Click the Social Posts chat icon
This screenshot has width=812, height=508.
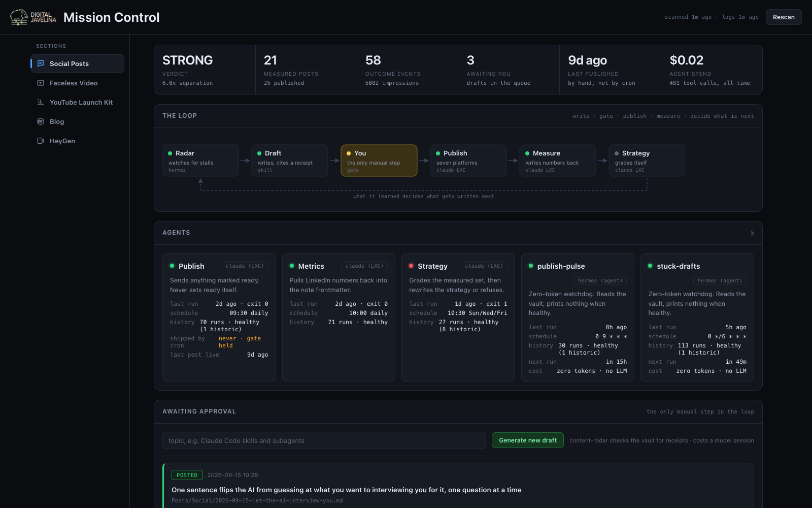point(41,63)
